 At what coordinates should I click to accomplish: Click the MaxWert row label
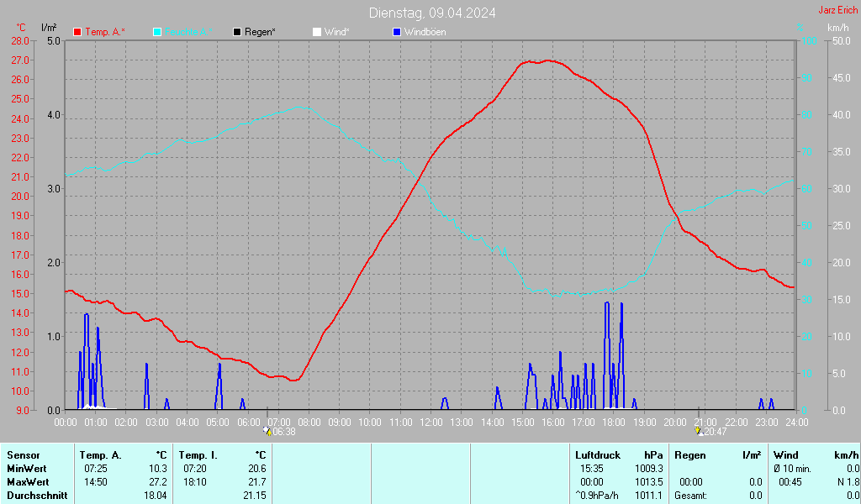tap(27, 482)
